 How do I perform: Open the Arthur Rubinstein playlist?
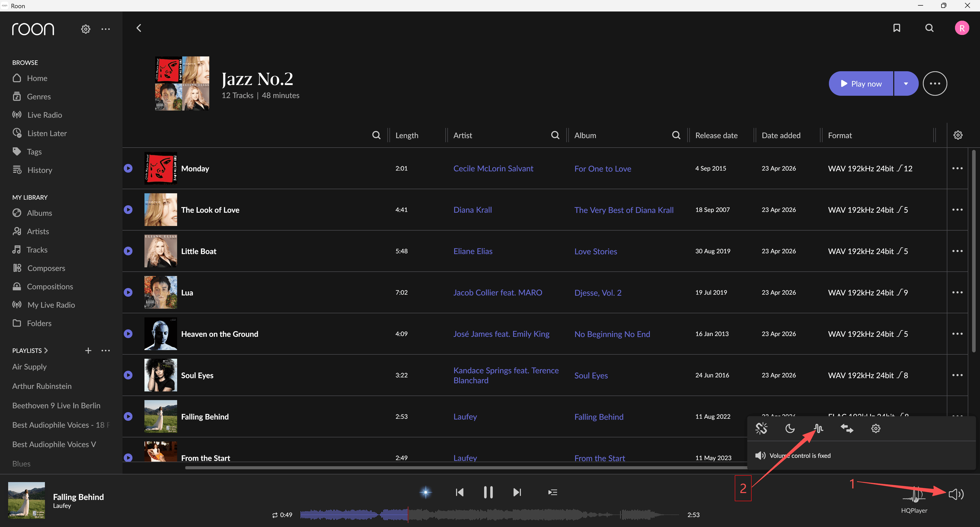click(x=42, y=386)
